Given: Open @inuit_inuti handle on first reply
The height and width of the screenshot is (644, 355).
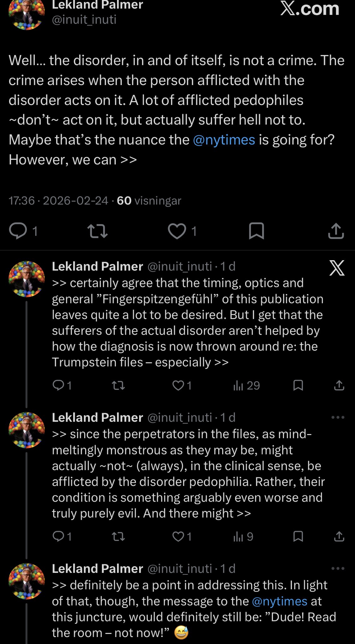Looking at the screenshot, I should (180, 266).
